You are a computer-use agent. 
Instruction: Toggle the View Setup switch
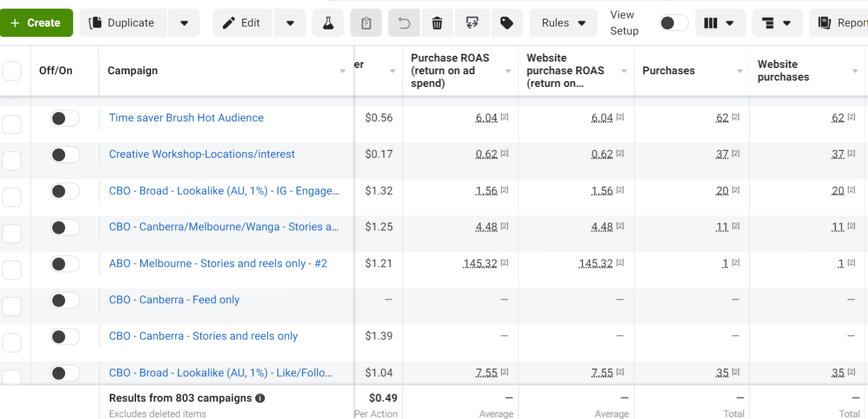click(x=673, y=23)
